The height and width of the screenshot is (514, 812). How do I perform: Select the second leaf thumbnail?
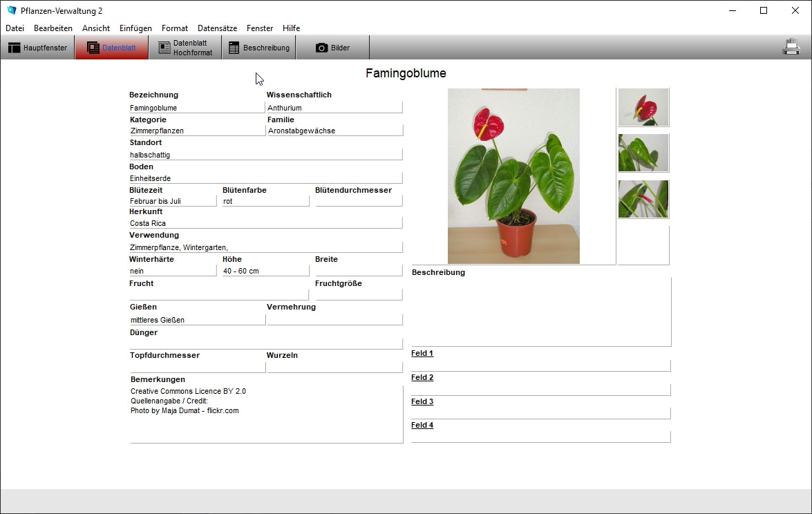click(643, 153)
